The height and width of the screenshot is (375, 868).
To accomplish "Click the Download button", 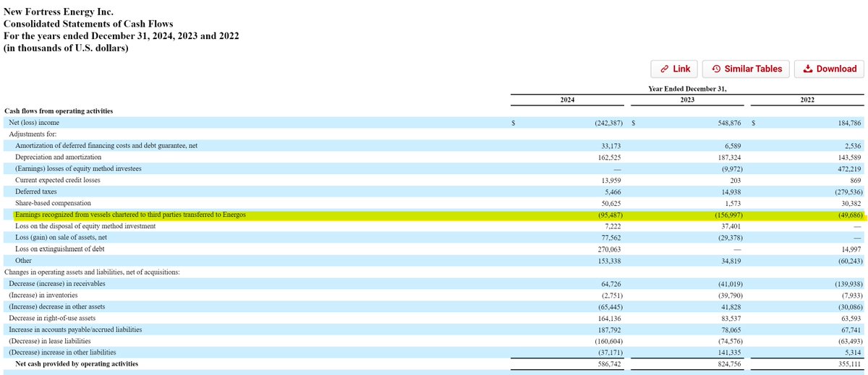I will [x=830, y=69].
